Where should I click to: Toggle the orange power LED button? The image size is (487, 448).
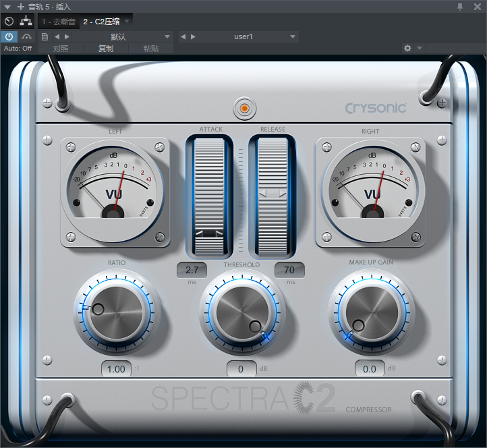coord(244,108)
